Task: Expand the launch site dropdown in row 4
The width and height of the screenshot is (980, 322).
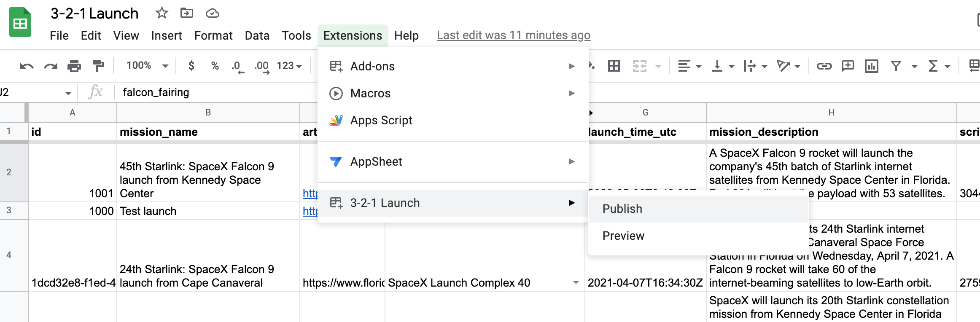Action: coord(576,282)
